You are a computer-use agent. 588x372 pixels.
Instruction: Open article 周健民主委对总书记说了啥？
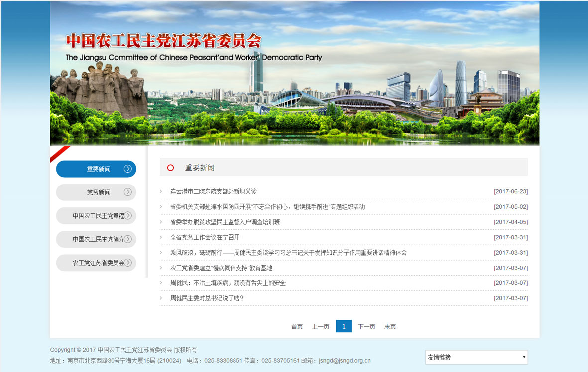click(207, 298)
